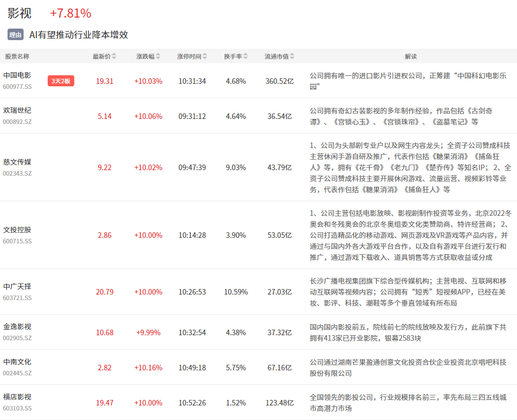Click the 3天2板 badge on 中国电影
Screen dimensions: 517x420
(61, 81)
